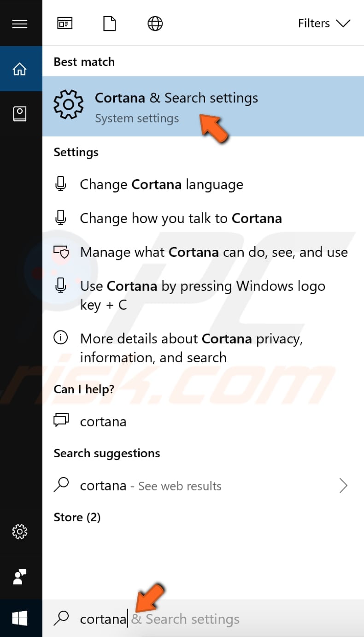Open Cortana & Search settings best match
The height and width of the screenshot is (637, 364).
pos(176,106)
